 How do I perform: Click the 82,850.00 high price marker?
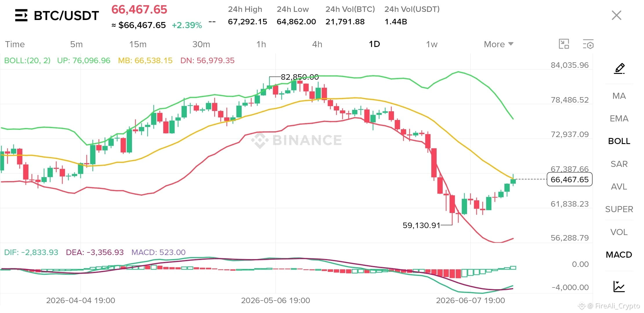click(300, 77)
